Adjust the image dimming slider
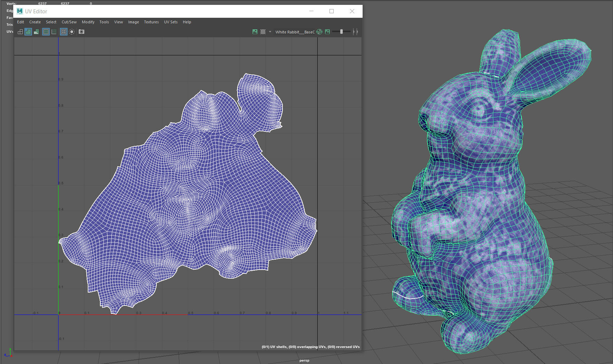 341,32
